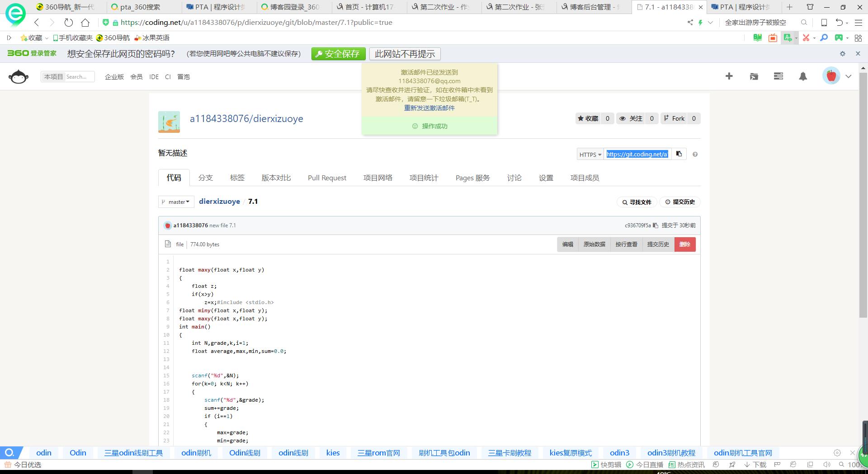Click the user avatar in the header
The height and width of the screenshot is (474, 868).
831,76
